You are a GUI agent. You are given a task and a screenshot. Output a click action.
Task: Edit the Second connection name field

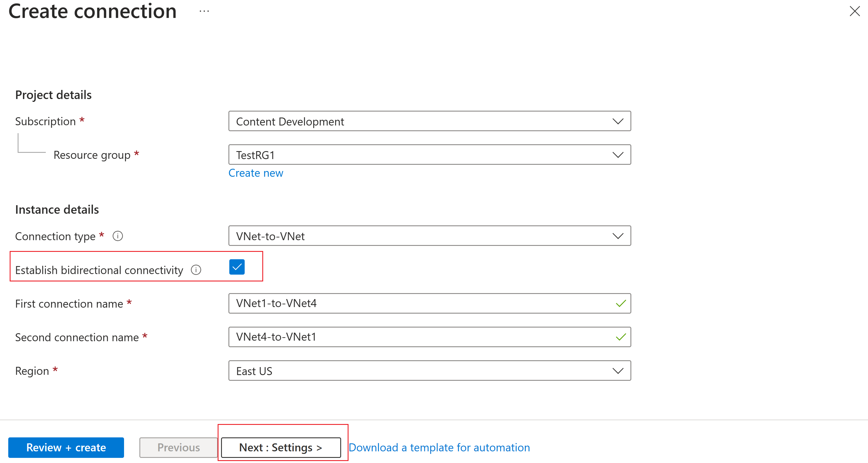(430, 337)
